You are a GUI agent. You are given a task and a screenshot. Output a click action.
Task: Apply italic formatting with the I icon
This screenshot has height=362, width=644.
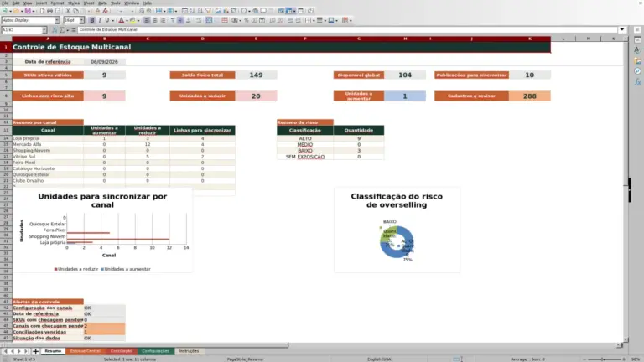(100, 20)
